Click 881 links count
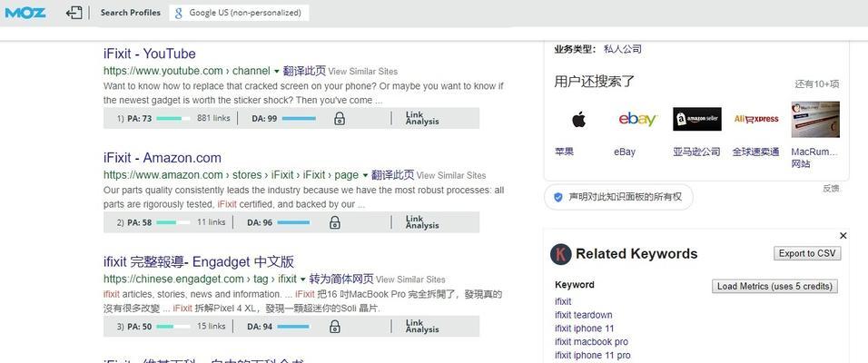Screen dimensions: 868x363 coord(213,118)
